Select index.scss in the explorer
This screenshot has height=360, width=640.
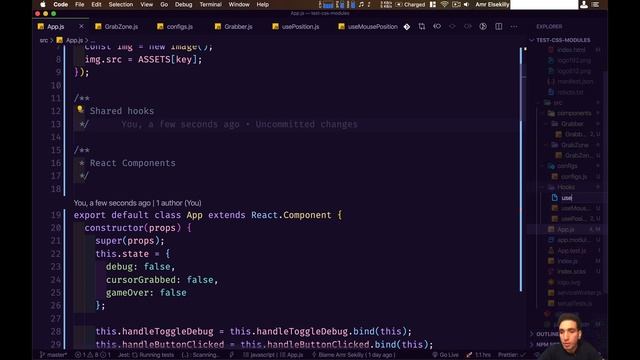coord(571,272)
